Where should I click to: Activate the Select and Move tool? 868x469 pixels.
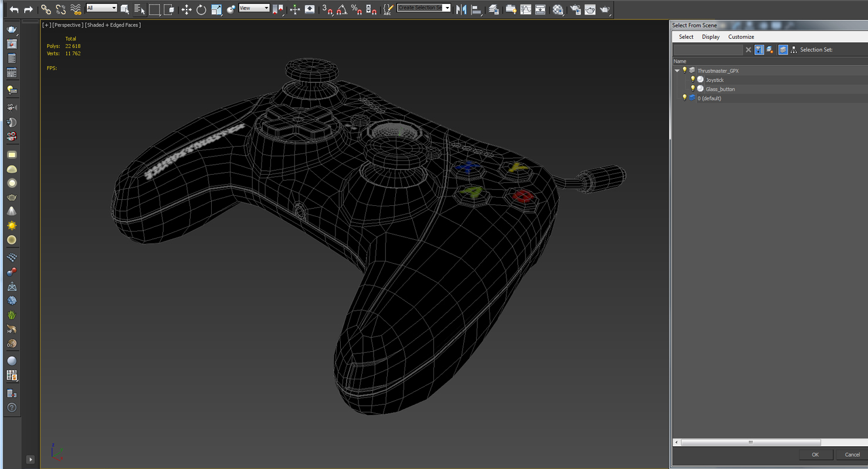pos(187,9)
